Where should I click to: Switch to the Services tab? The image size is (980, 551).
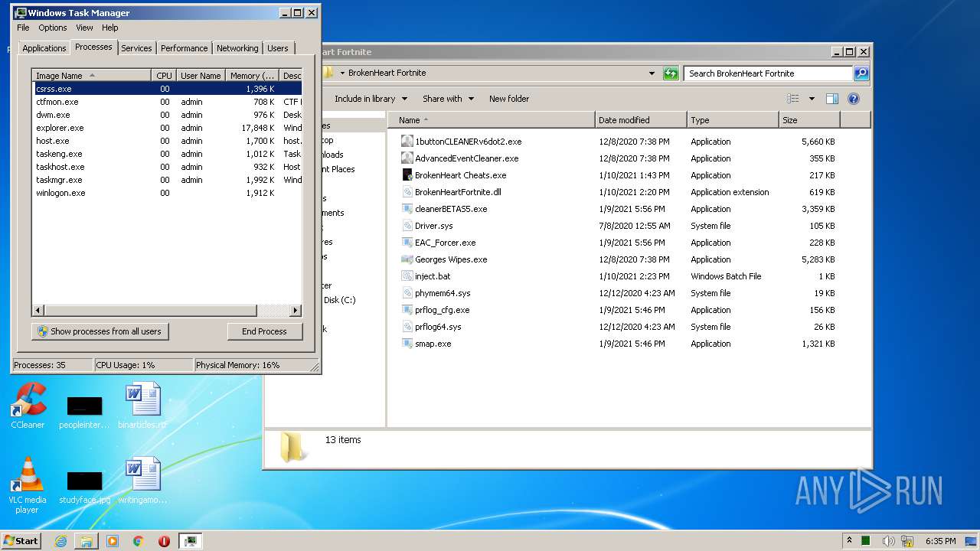tap(136, 48)
